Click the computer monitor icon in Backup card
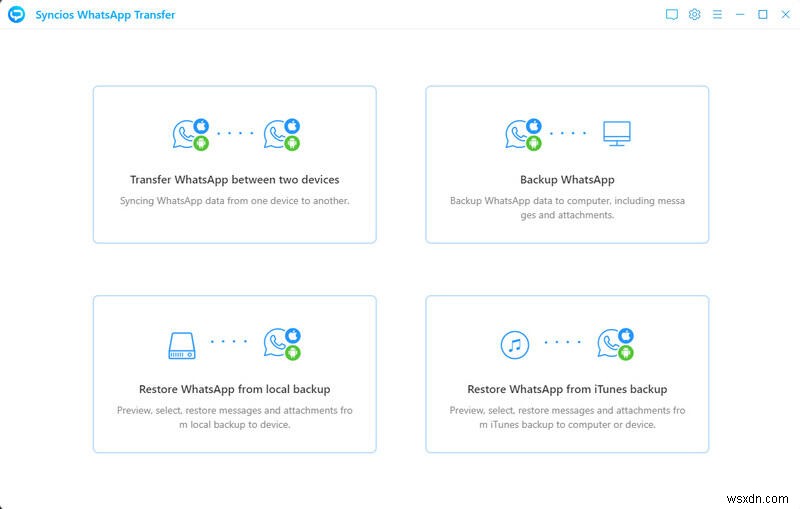The width and height of the screenshot is (800, 509). click(616, 134)
